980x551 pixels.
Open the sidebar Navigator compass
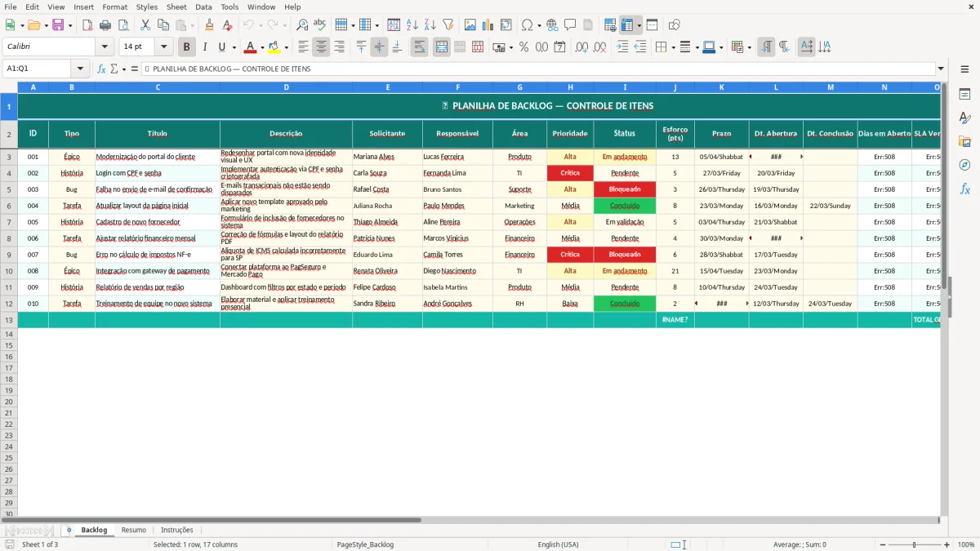coord(965,165)
